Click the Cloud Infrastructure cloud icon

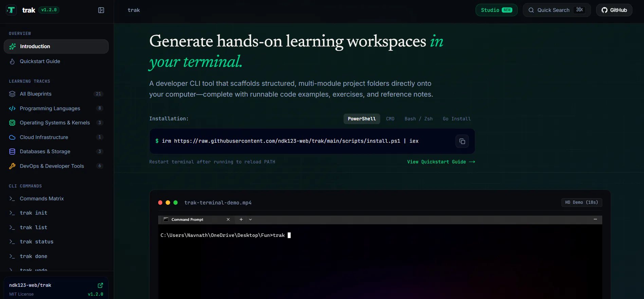coord(12,137)
